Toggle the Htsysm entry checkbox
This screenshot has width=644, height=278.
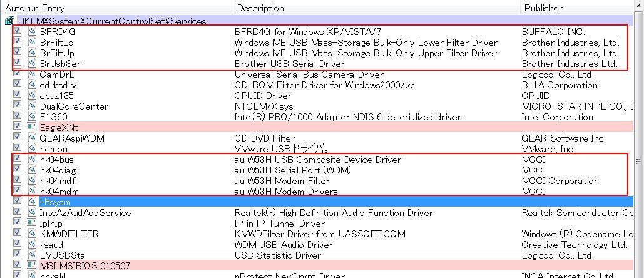pos(17,201)
